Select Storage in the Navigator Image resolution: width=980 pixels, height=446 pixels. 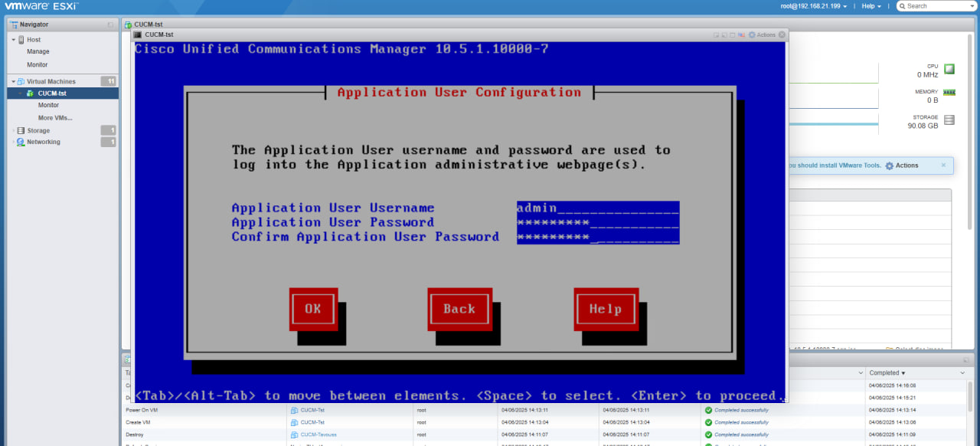(38, 131)
